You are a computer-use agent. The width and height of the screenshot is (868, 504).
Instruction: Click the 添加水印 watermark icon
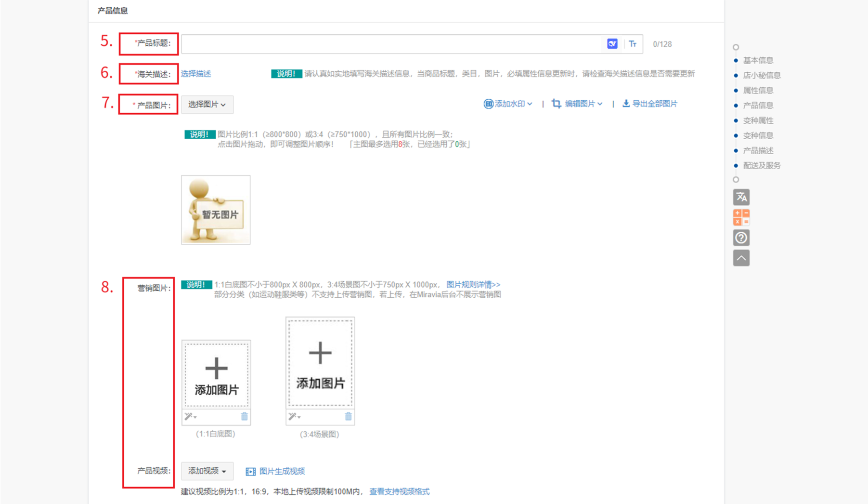tap(488, 104)
